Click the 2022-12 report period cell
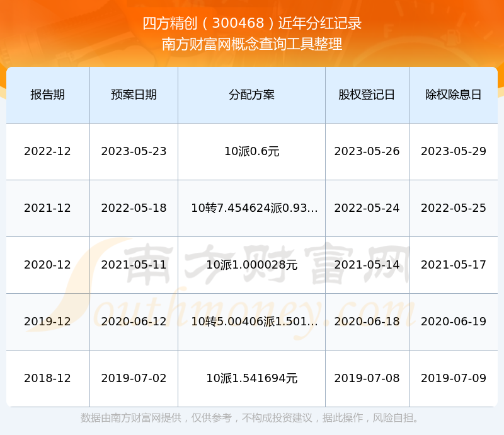The image size is (504, 435). (x=48, y=151)
